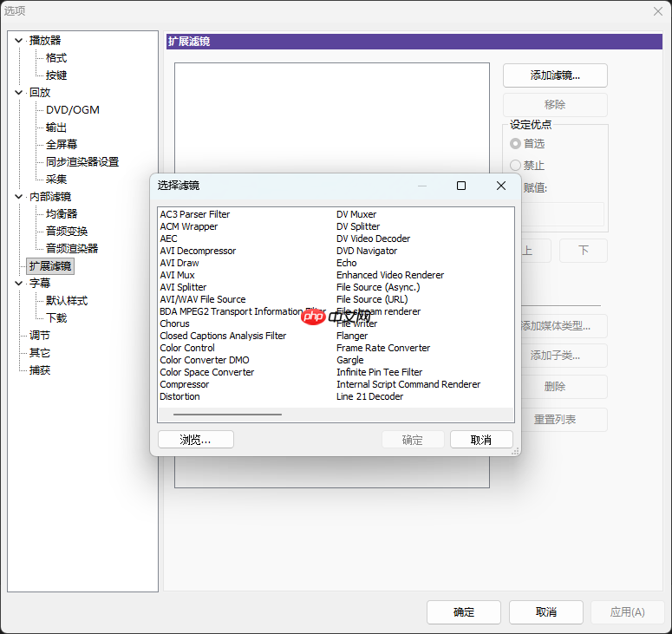Select AVI Draw filter

pyautogui.click(x=179, y=263)
